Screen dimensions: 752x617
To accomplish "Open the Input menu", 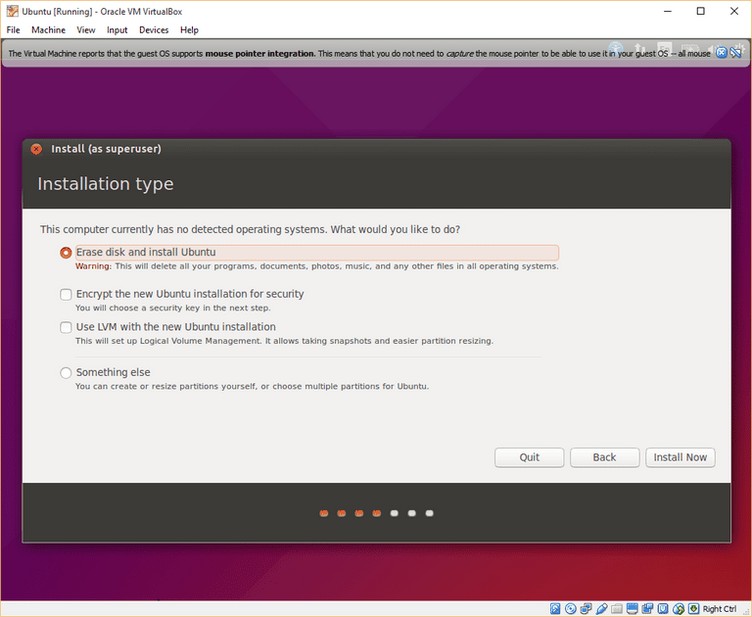I will [117, 30].
